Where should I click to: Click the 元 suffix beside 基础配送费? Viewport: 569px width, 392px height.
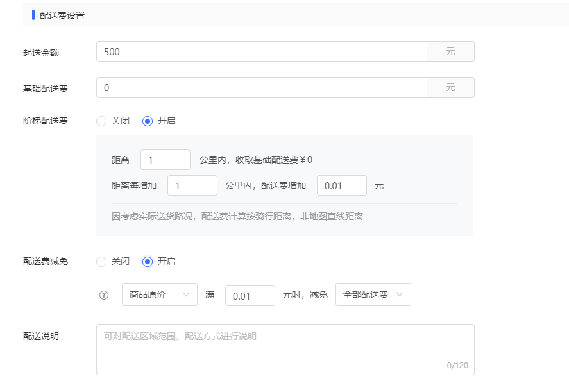(450, 88)
